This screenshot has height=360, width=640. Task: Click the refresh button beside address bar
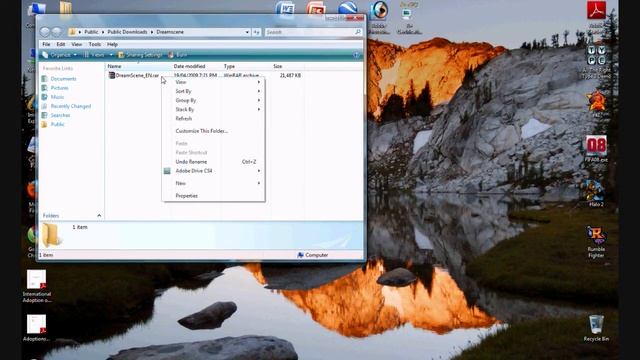[x=256, y=32]
